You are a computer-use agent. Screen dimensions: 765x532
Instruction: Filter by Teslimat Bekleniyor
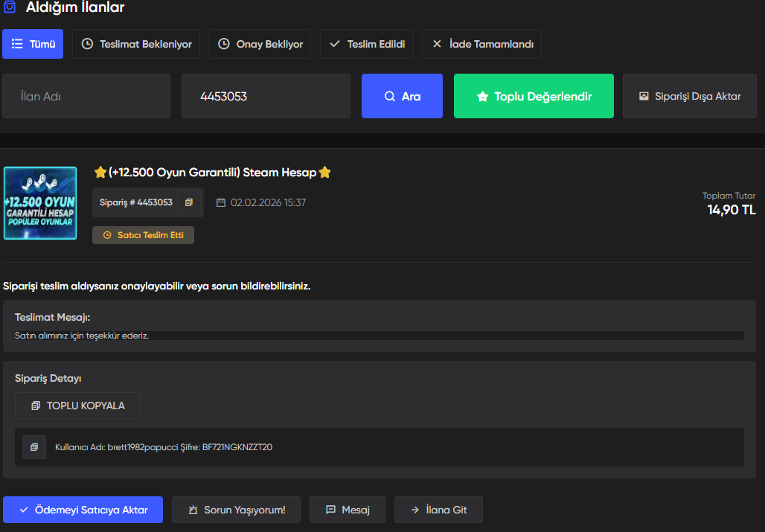tap(136, 44)
